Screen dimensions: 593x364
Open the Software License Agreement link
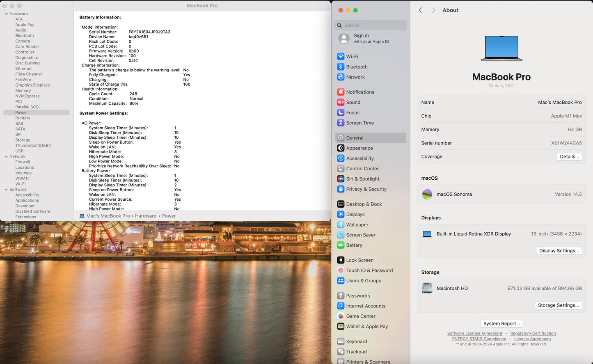point(475,334)
